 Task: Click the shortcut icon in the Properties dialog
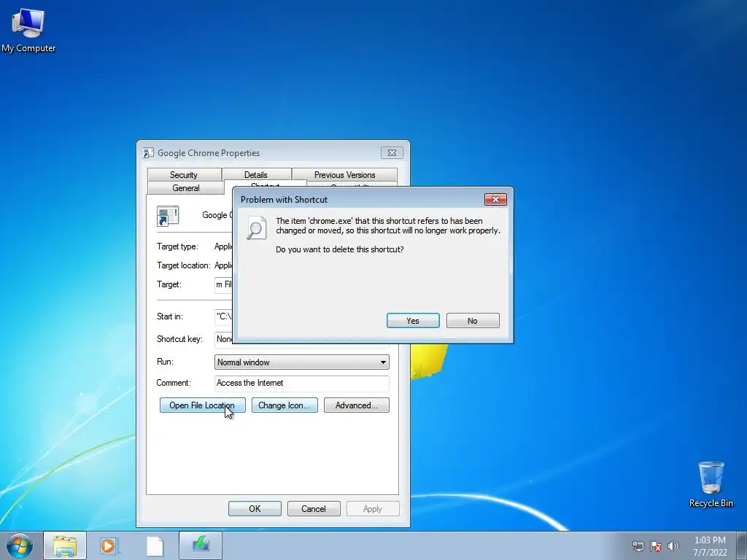168,216
